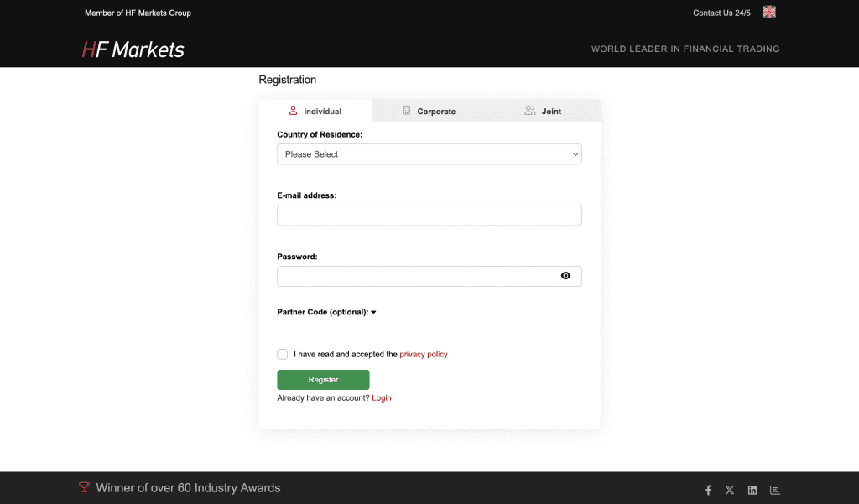Viewport: 859px width, 504px height.
Task: Click the 'Winner of over 60 Industry Awards' text
Action: (x=188, y=487)
